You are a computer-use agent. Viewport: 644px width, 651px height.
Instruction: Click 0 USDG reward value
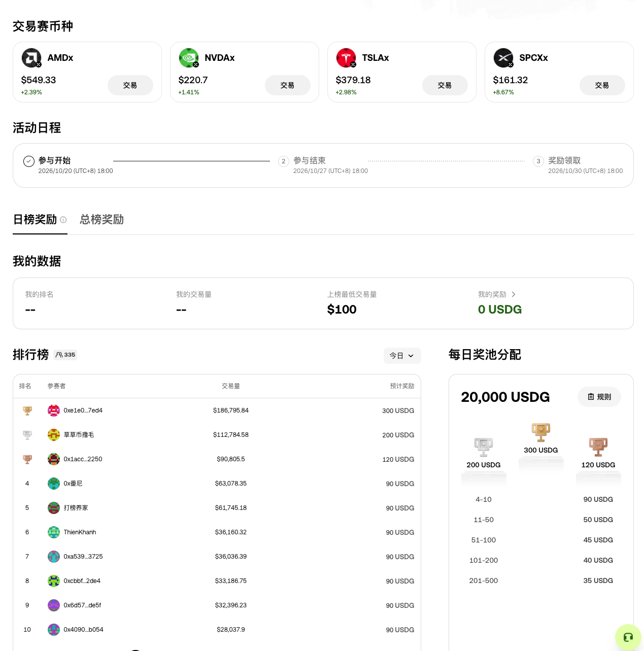(x=500, y=310)
